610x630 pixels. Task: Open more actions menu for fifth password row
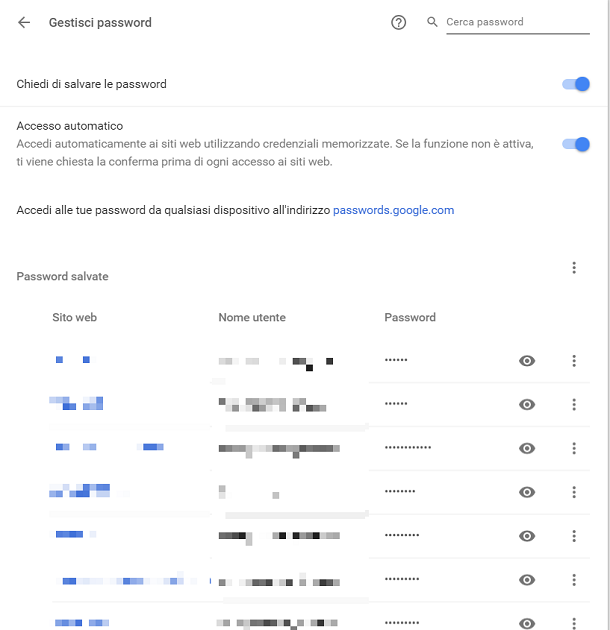click(574, 536)
